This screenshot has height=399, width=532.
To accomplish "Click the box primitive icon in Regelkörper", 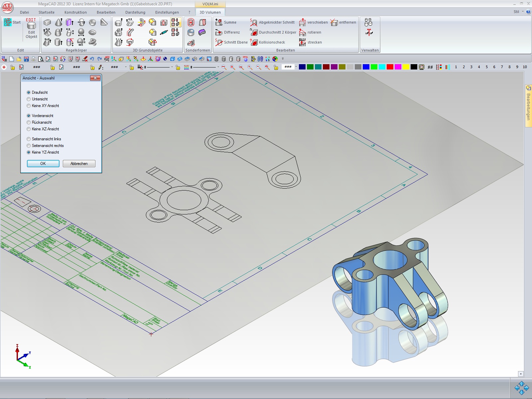I will (47, 23).
